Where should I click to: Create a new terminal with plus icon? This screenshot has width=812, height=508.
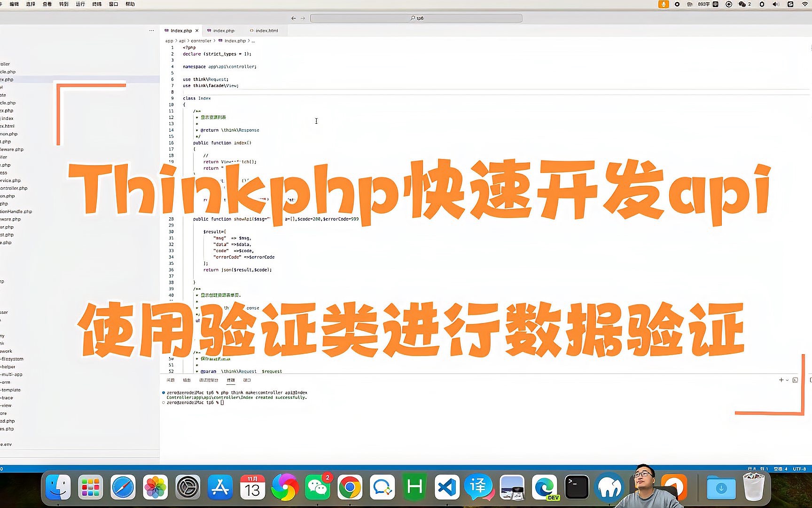coord(781,380)
